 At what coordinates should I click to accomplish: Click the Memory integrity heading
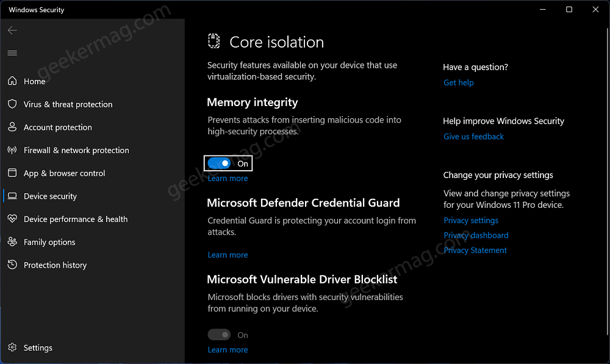tap(252, 102)
